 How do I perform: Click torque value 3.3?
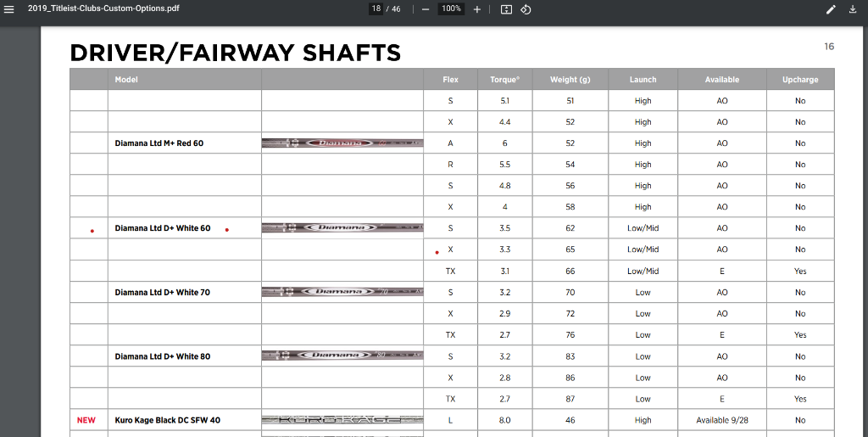point(505,249)
